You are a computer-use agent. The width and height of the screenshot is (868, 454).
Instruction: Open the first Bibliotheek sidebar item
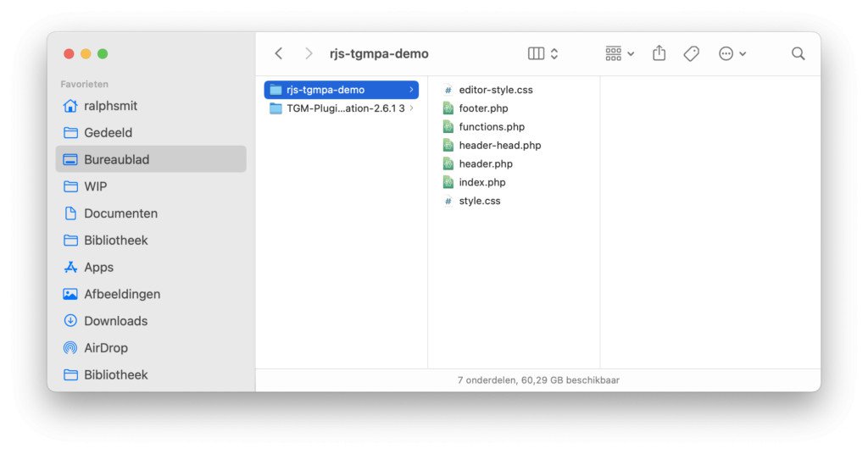(x=151, y=240)
